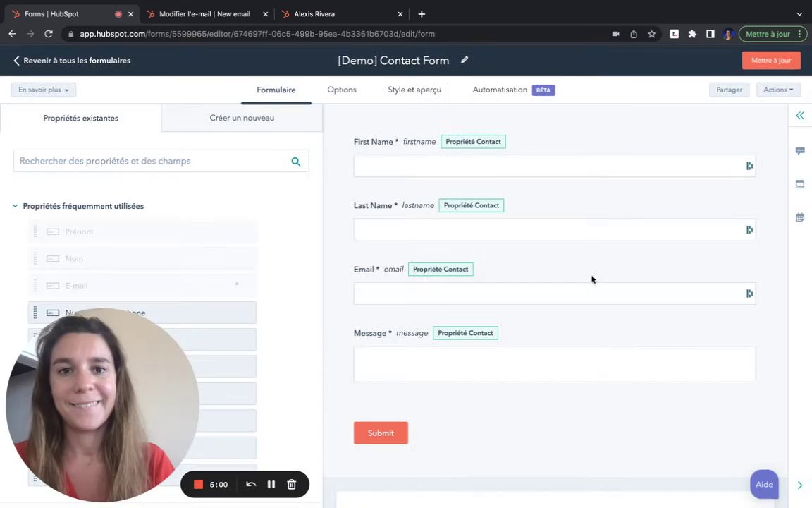Switch to Modifier l'e-mail browser tab
The image size is (812, 508).
click(204, 14)
